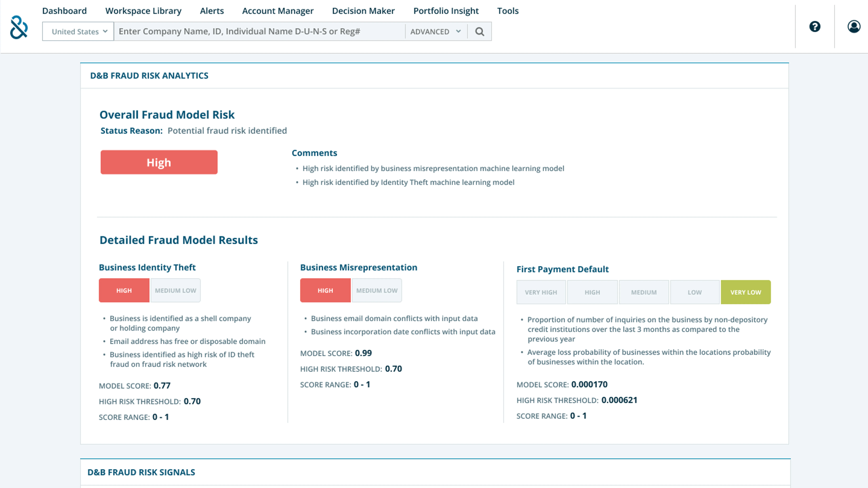Select LOW under First Payment Default
The height and width of the screenshot is (488, 868).
[x=695, y=292]
